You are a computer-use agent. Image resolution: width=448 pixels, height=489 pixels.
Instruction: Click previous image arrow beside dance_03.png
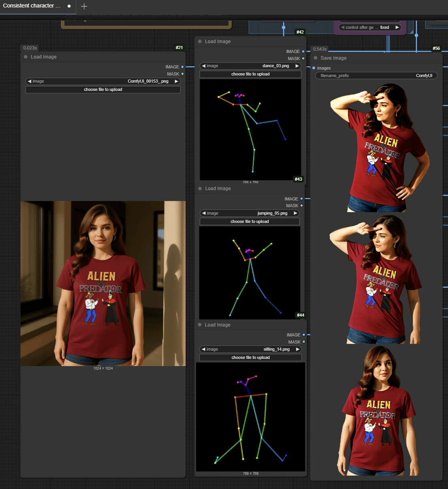click(x=204, y=66)
